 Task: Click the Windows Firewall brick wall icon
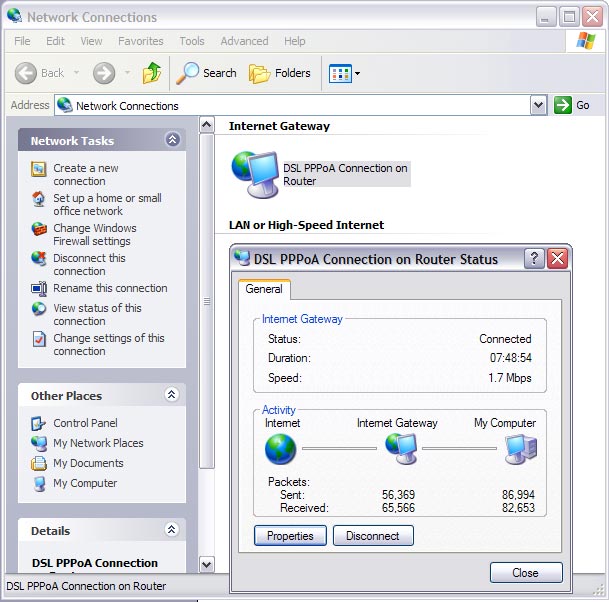click(x=39, y=229)
